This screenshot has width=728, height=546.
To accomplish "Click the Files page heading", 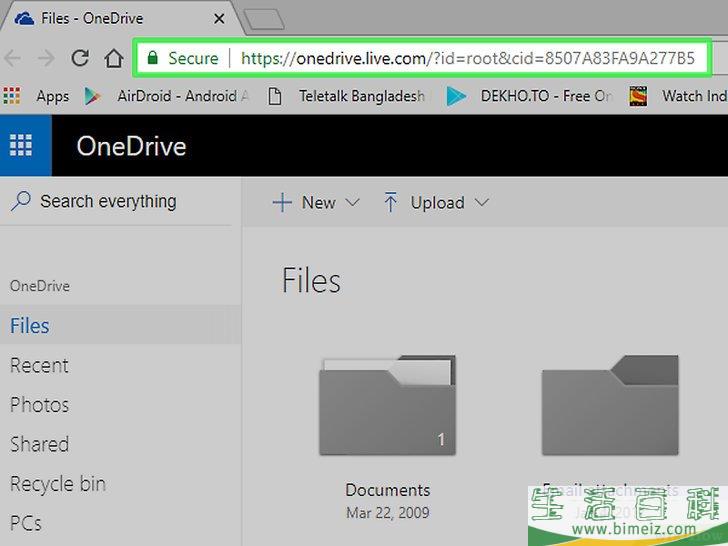I will (311, 280).
